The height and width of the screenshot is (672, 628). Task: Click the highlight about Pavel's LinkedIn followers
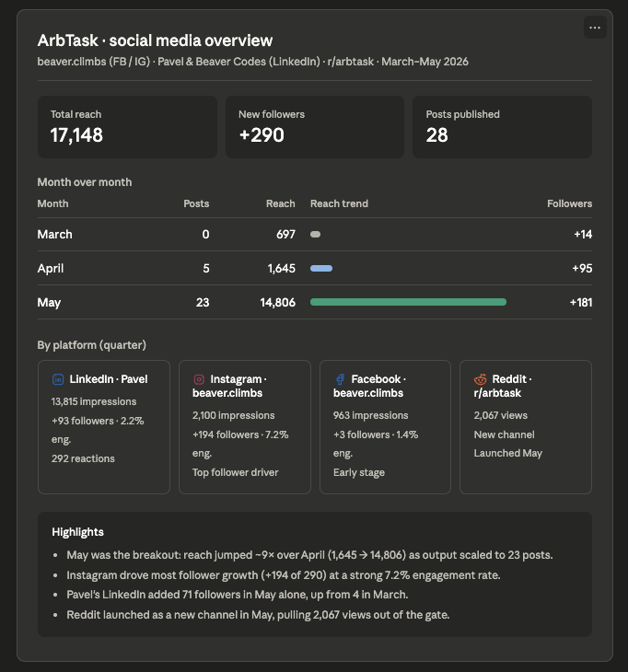[237, 595]
